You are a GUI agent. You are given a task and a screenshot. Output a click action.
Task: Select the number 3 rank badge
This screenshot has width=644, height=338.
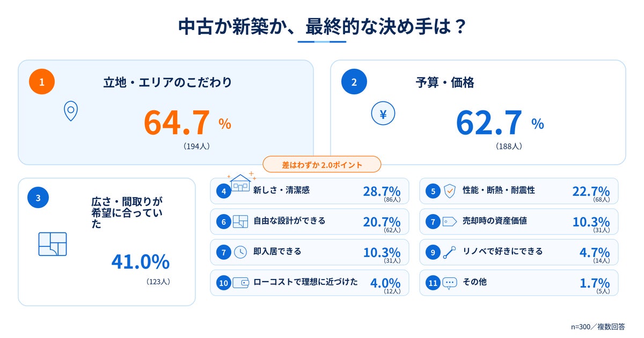pyautogui.click(x=38, y=198)
